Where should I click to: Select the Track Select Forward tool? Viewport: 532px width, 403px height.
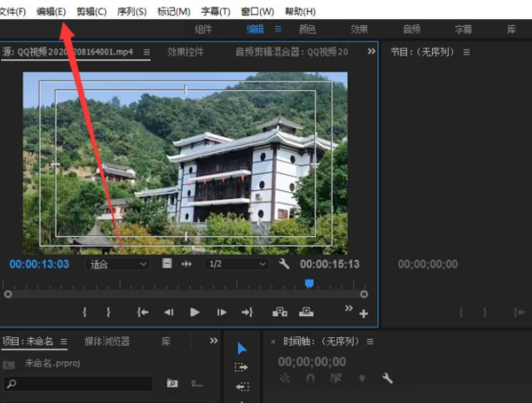pyautogui.click(x=242, y=367)
